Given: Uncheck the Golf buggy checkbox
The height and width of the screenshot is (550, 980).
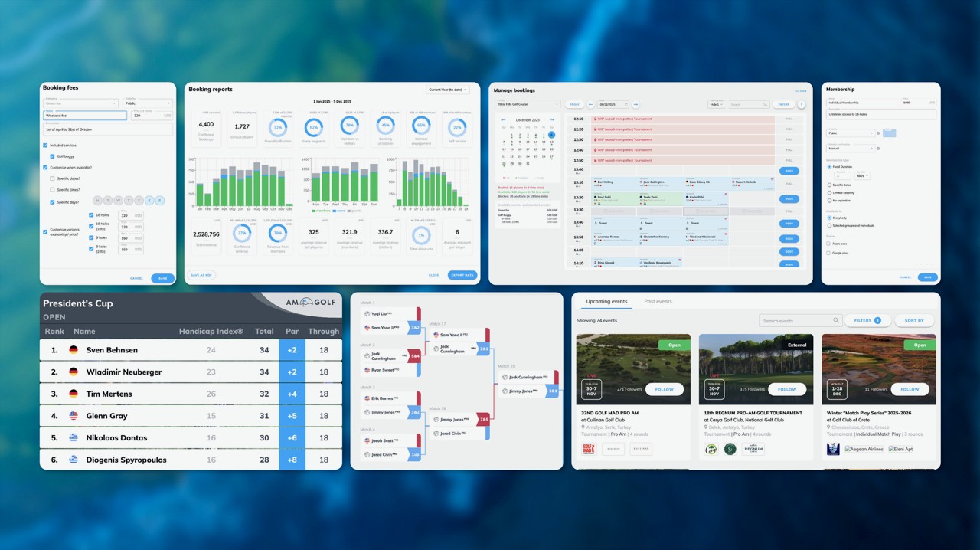Looking at the screenshot, I should tap(52, 156).
